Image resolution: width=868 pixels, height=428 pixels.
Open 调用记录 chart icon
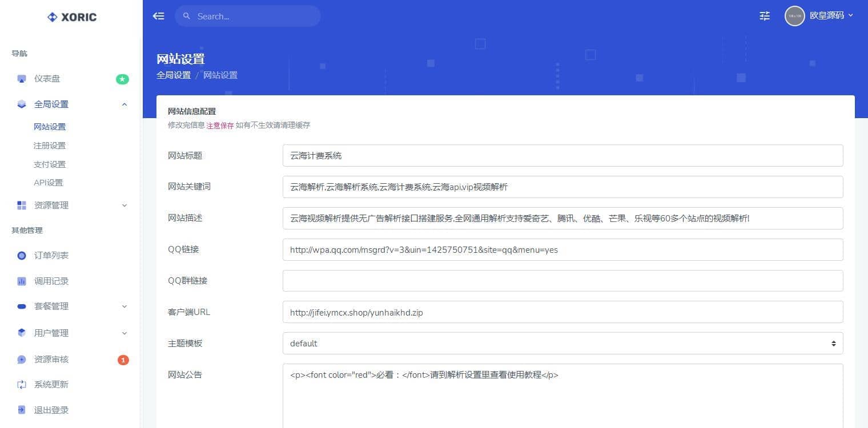[22, 281]
